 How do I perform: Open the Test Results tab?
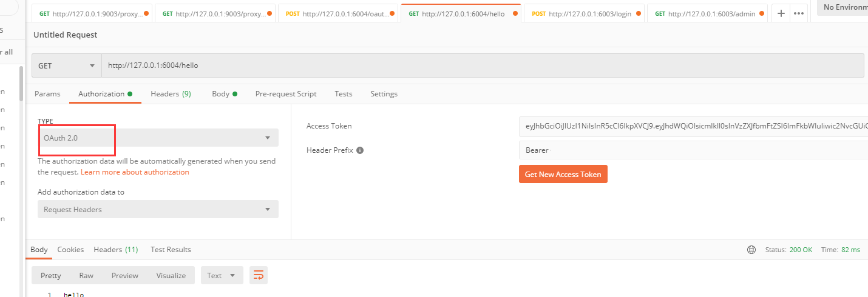(171, 250)
